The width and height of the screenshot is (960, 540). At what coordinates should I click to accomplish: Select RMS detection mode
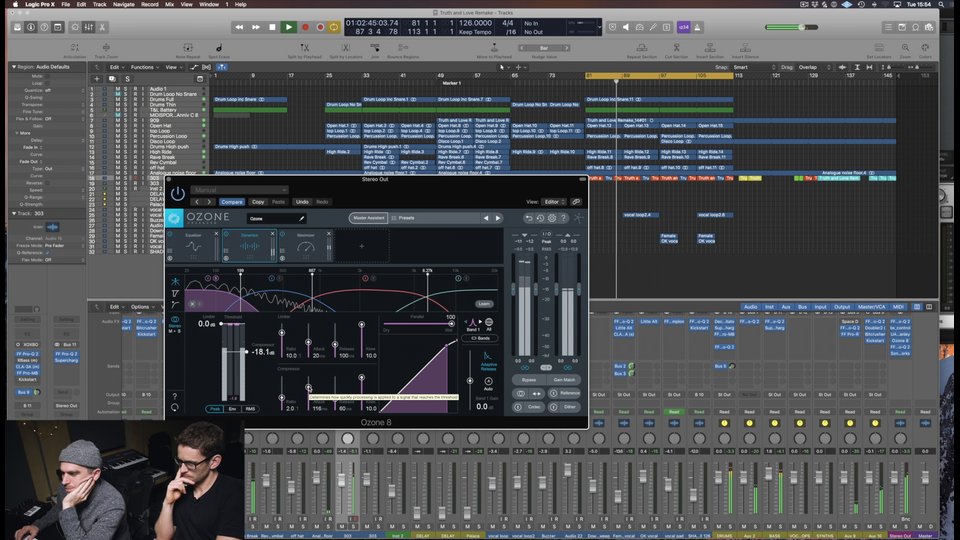tap(250, 408)
